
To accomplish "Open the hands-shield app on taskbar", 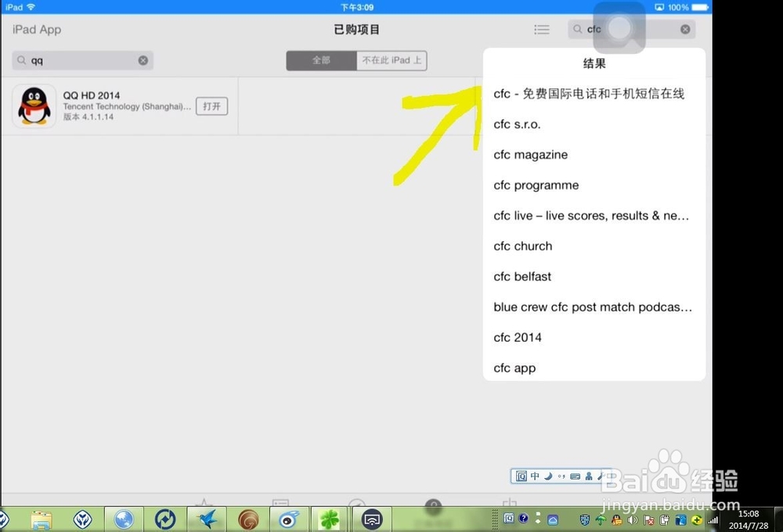I will click(82, 520).
